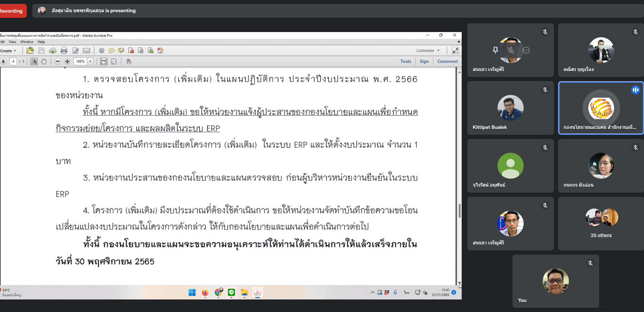
Task: Open the Comment pane
Action: [x=447, y=61]
